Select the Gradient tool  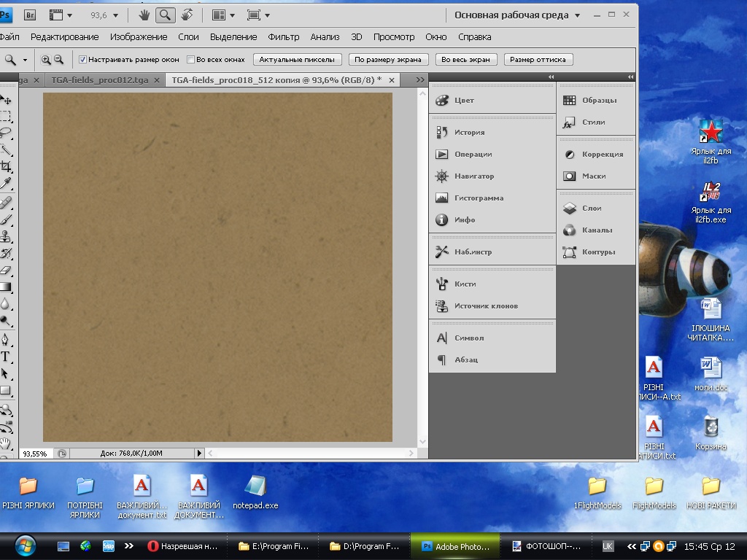6,287
